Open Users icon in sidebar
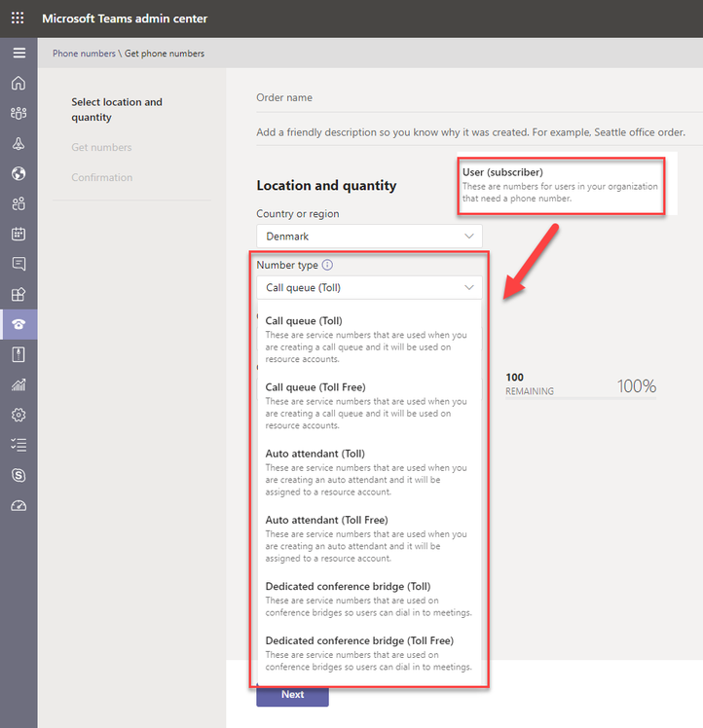The width and height of the screenshot is (703, 728). [18, 203]
